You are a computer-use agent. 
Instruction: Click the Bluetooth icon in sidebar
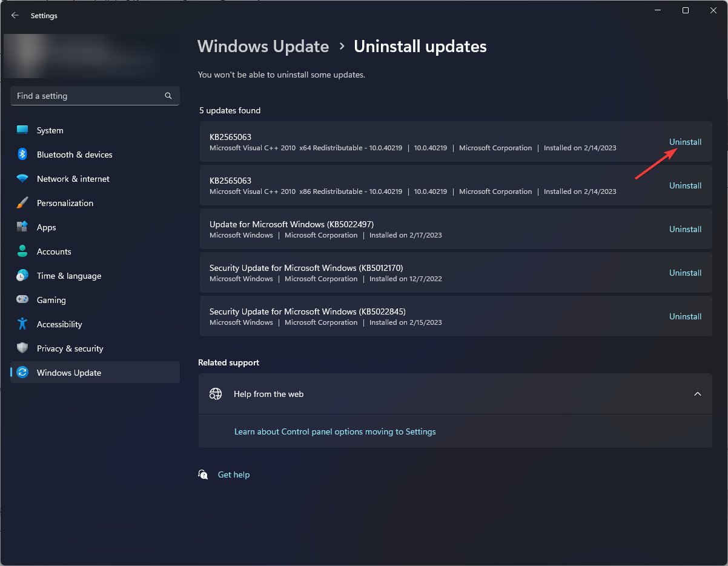[22, 155]
